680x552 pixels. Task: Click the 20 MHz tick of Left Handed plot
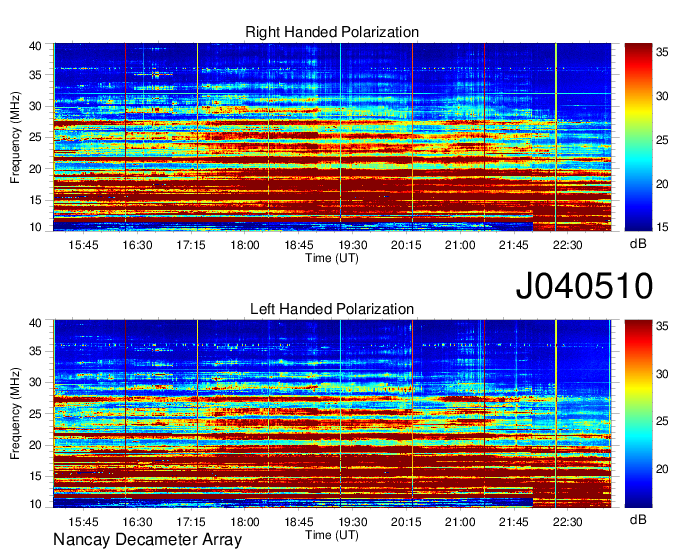35,445
